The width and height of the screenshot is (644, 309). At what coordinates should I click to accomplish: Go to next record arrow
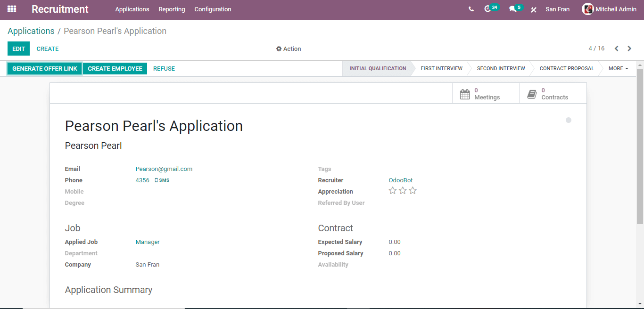coord(629,49)
